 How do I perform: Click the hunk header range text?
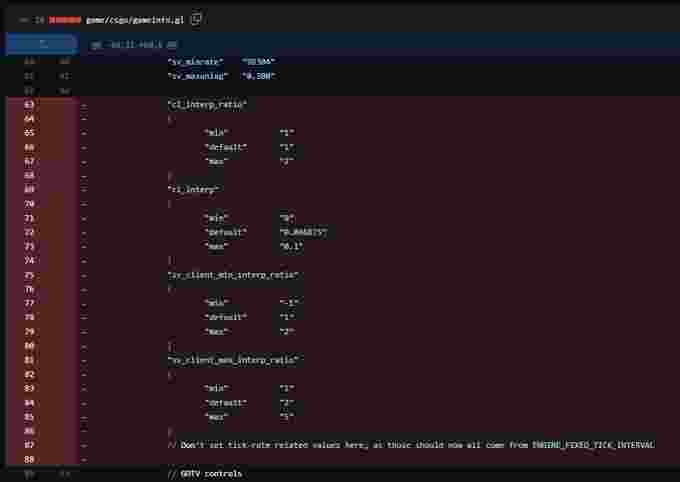(134, 45)
